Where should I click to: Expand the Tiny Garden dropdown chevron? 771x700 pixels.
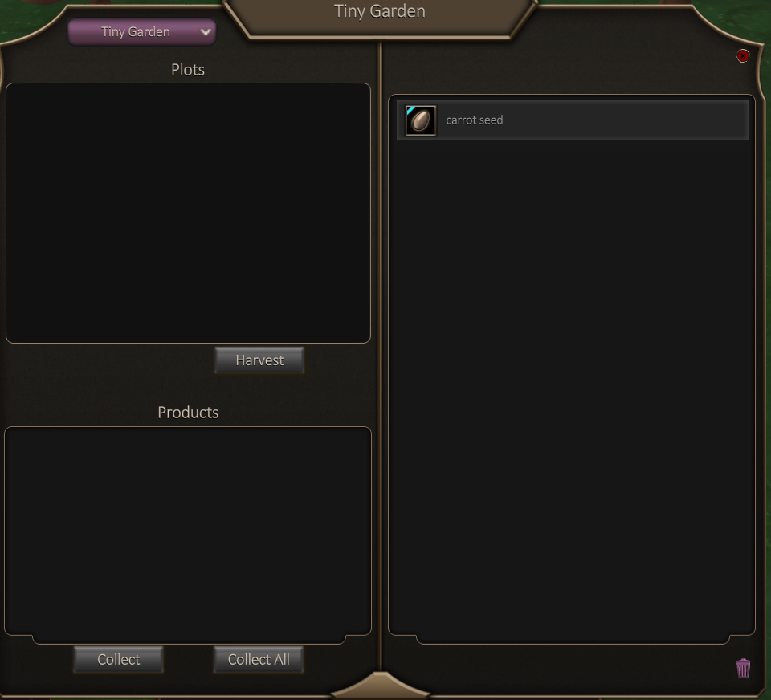coord(206,32)
